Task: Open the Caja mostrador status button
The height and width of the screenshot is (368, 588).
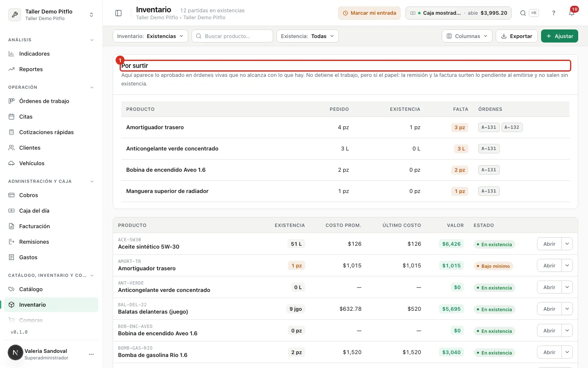Action: [x=459, y=13]
